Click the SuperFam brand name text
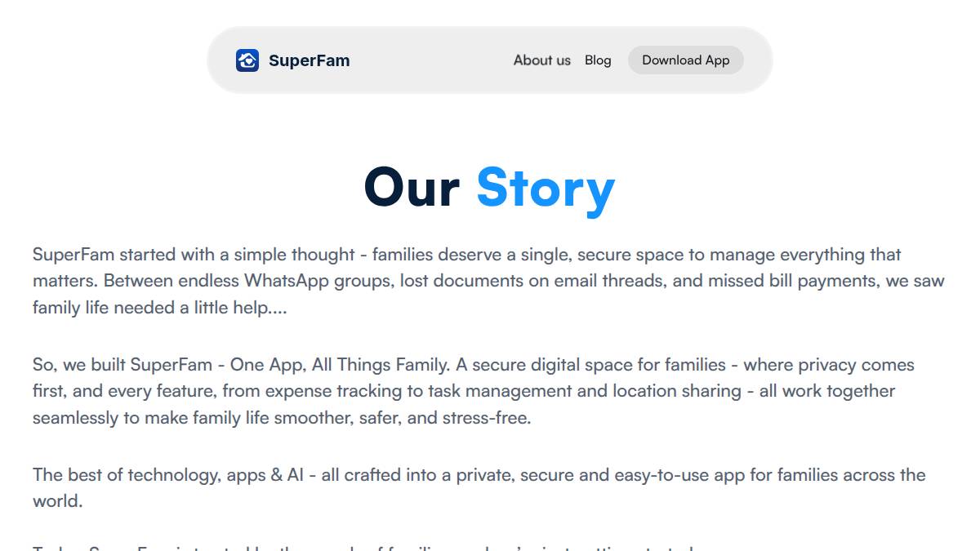 [x=309, y=60]
